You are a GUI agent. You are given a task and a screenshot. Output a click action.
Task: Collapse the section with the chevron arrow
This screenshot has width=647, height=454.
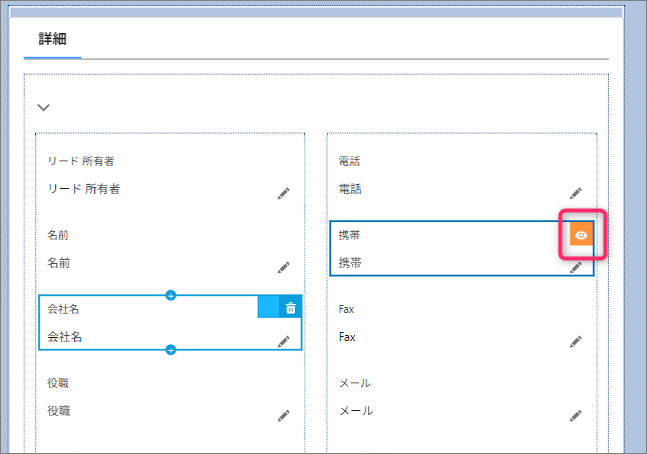click(x=43, y=106)
